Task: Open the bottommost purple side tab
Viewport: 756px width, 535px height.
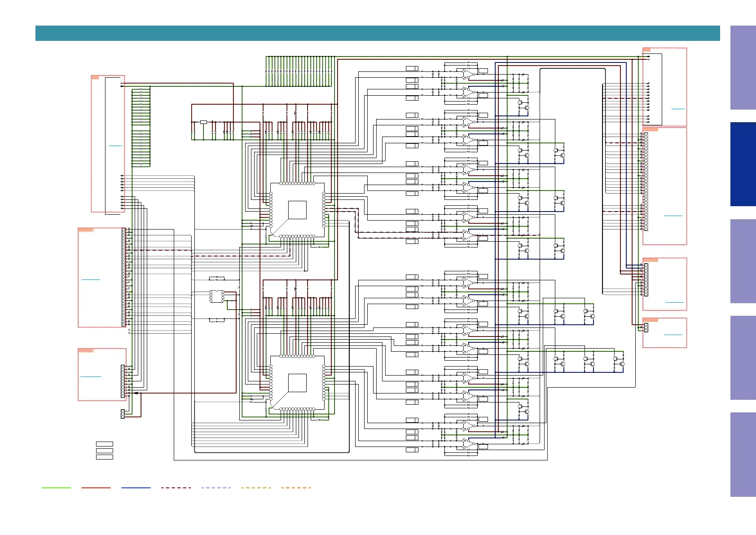Action: (x=743, y=454)
